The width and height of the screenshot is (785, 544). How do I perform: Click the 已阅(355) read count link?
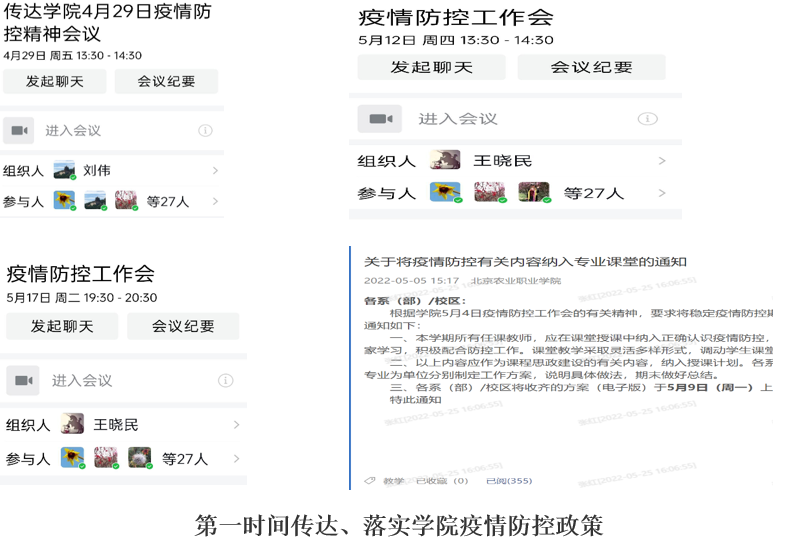pyautogui.click(x=508, y=481)
